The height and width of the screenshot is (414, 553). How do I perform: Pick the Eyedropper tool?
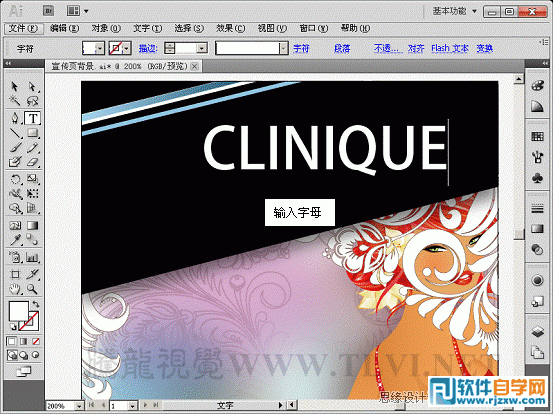15,240
